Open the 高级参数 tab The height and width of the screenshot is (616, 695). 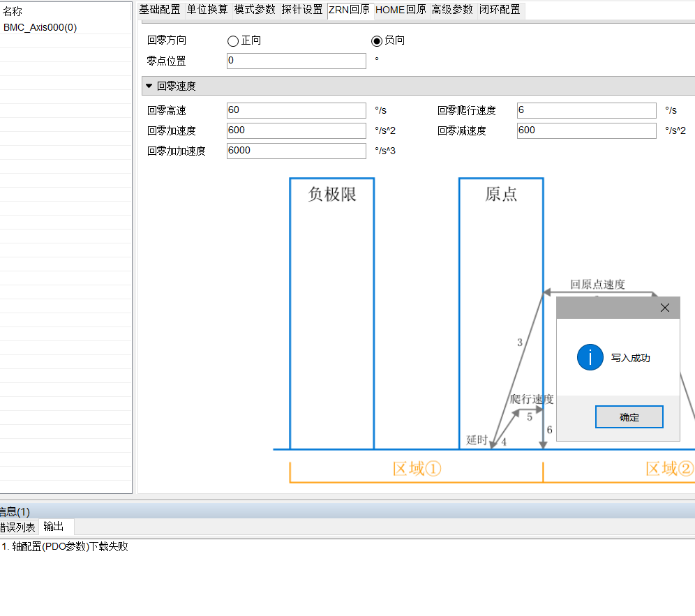451,10
